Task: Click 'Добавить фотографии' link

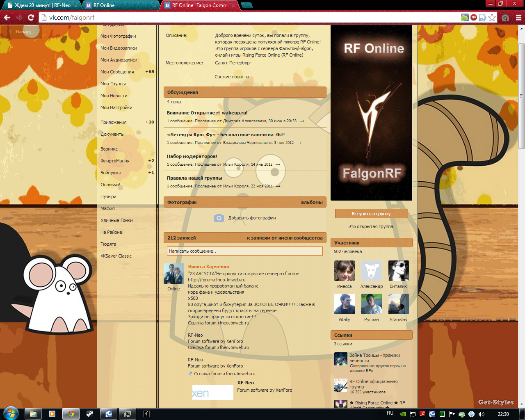Action: coord(252,218)
